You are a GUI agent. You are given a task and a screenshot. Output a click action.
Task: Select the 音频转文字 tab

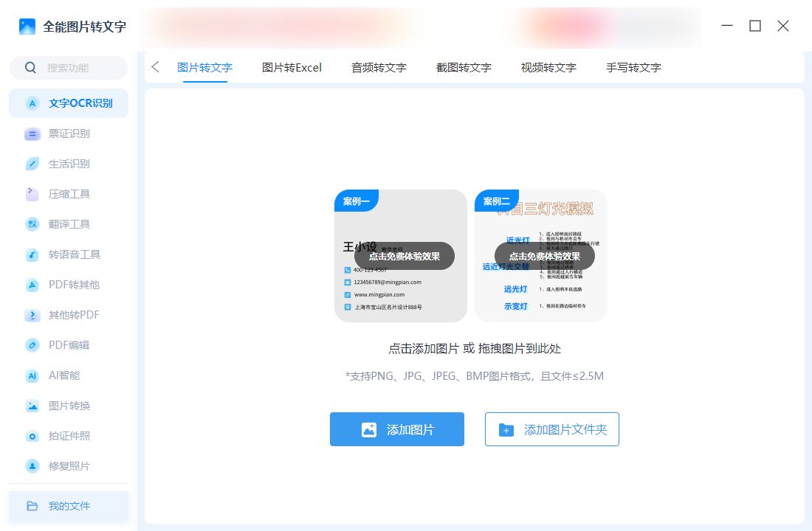point(379,68)
